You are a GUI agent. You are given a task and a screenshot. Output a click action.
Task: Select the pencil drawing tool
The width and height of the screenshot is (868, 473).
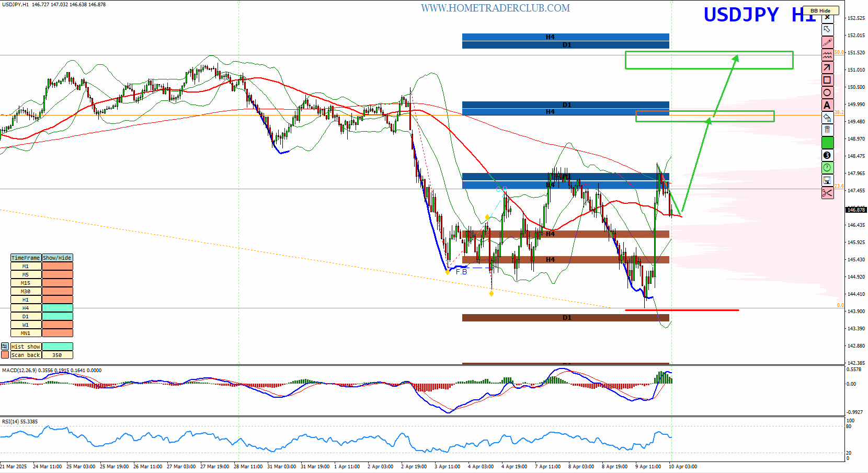(827, 42)
